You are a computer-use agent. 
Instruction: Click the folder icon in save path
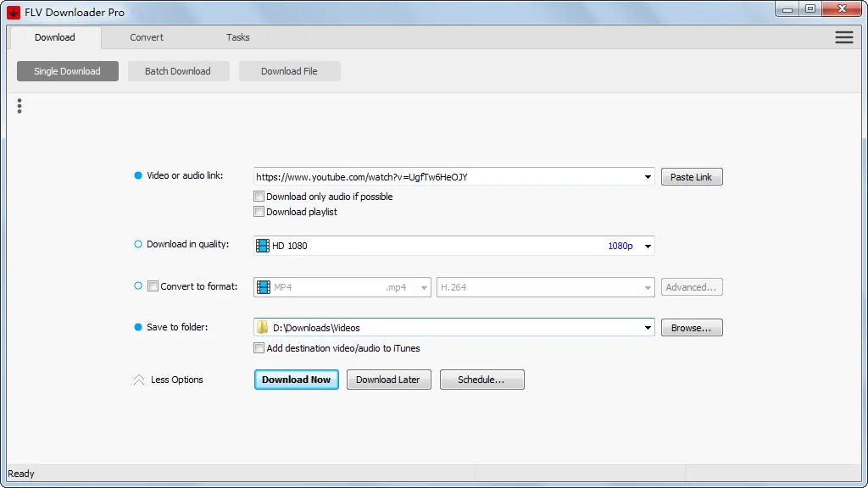pyautogui.click(x=263, y=328)
